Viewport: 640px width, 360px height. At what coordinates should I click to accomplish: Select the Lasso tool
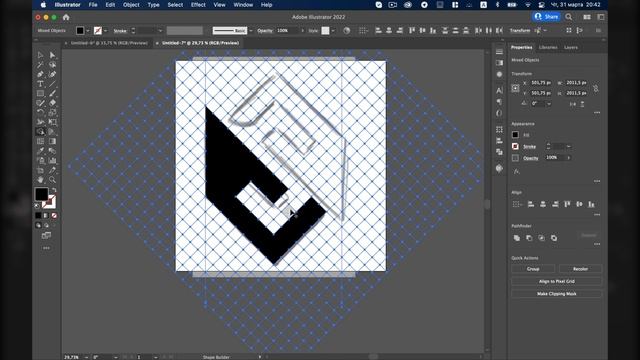52,64
